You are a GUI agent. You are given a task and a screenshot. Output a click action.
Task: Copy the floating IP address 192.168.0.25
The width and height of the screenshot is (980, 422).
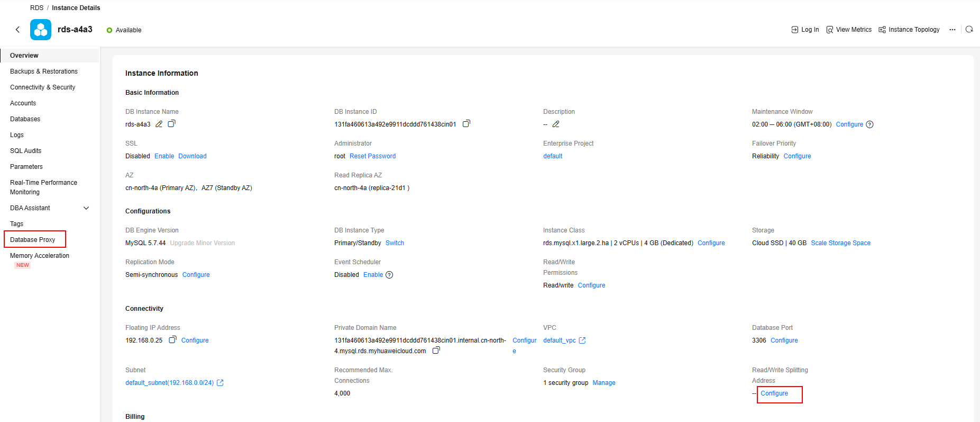click(x=172, y=340)
